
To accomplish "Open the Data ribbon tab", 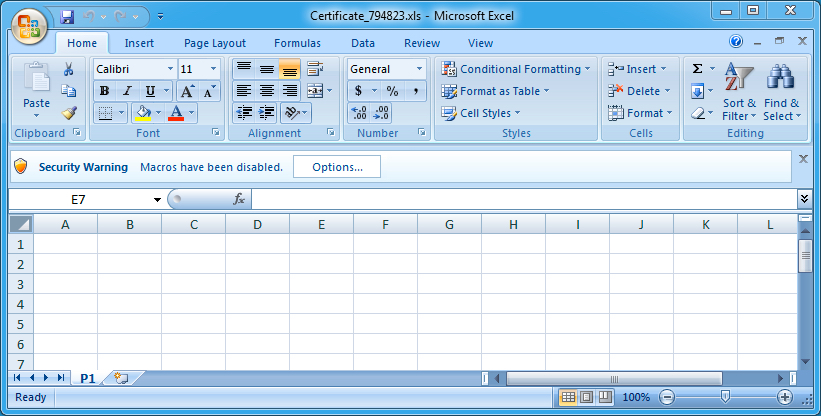I will pyautogui.click(x=363, y=43).
